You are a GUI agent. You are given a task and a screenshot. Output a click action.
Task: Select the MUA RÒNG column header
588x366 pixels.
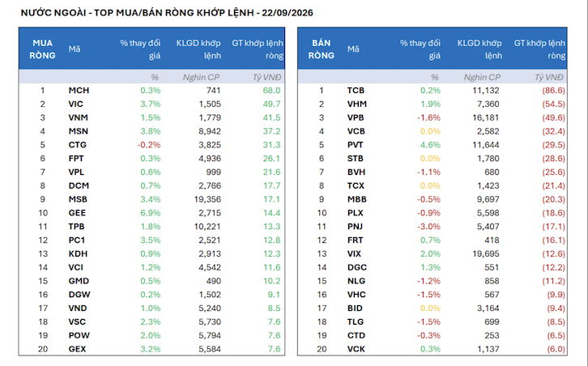[42, 49]
